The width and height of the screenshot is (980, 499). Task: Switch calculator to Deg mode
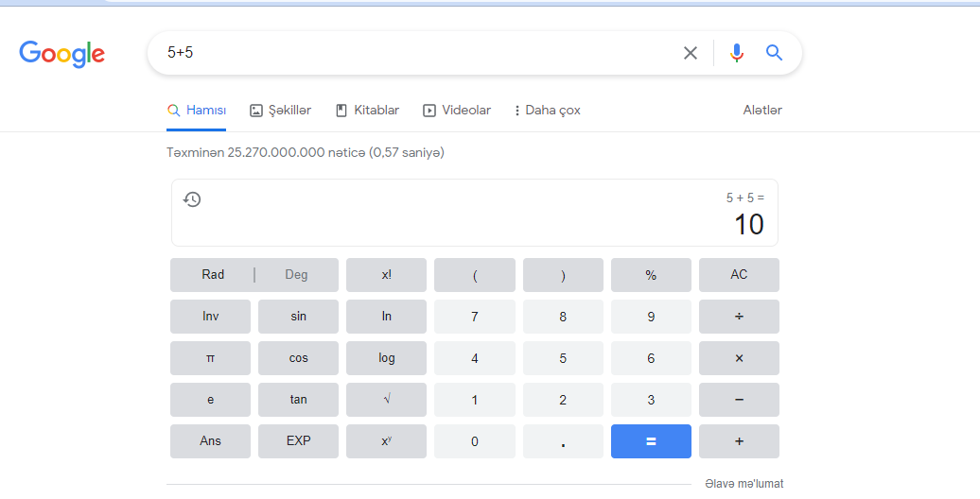pos(296,275)
